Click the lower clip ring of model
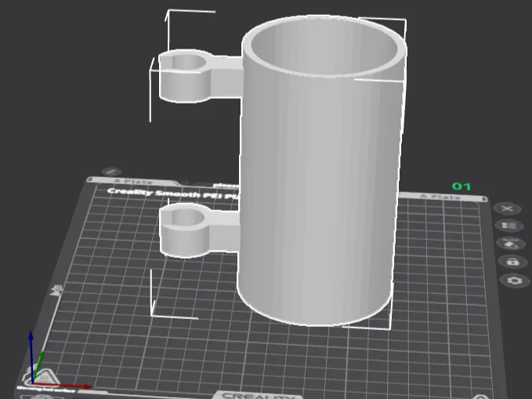 [x=185, y=230]
